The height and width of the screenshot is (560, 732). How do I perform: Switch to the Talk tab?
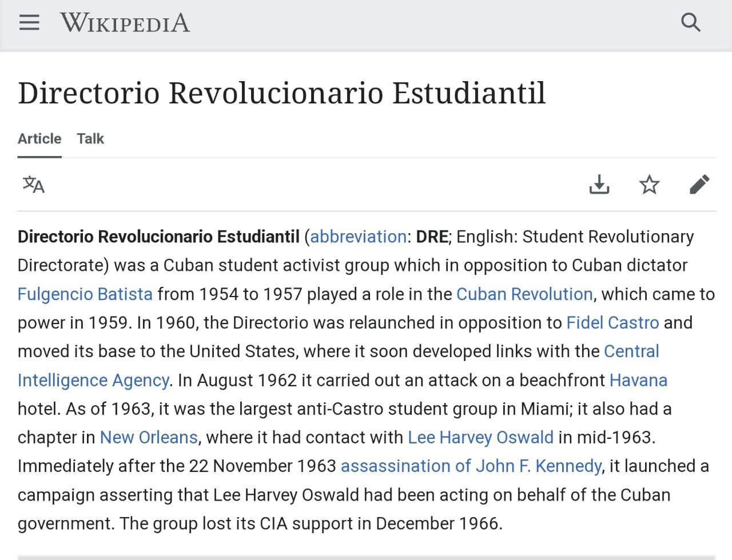(90, 139)
